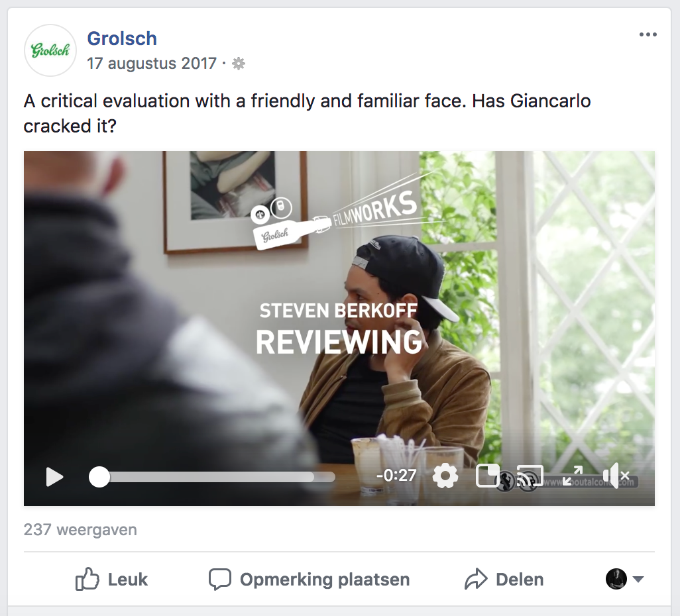Click the share arrow icon
This screenshot has width=680, height=616.
(476, 579)
